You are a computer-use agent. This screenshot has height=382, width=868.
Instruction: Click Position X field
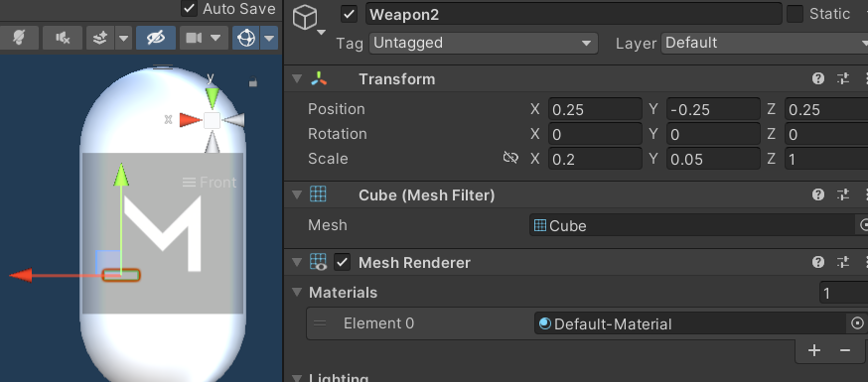pos(595,109)
